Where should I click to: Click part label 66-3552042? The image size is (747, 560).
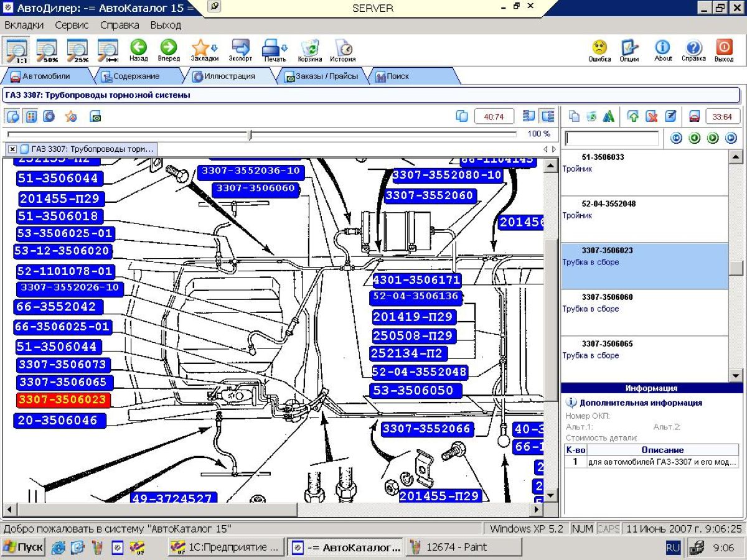58,307
